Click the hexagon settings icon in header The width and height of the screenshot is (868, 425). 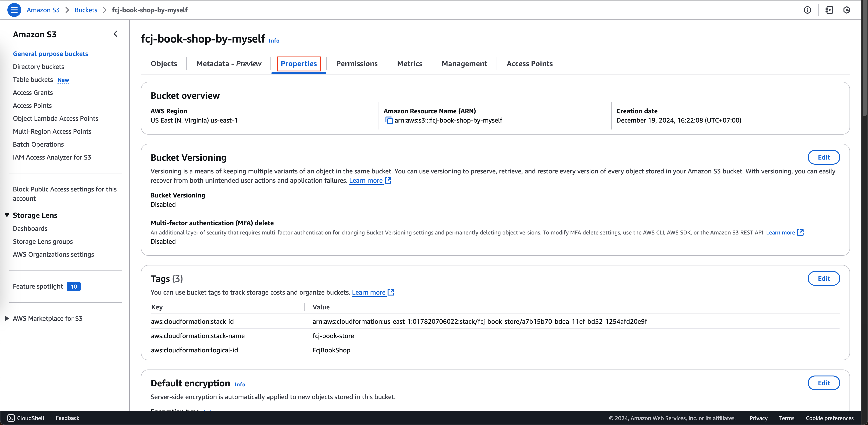tap(847, 10)
